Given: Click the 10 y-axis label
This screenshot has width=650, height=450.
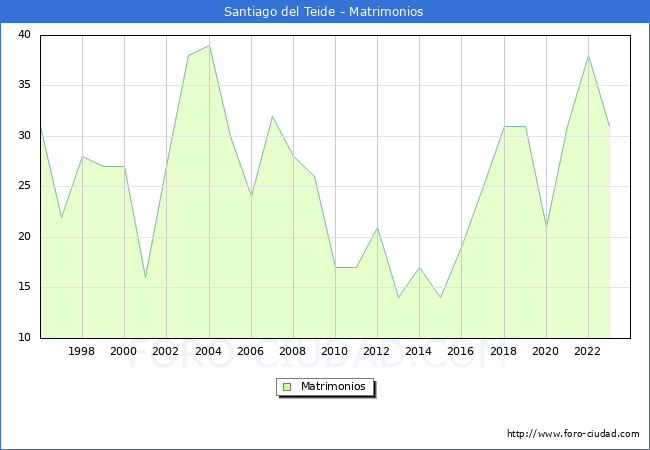Looking at the screenshot, I should tap(23, 338).
